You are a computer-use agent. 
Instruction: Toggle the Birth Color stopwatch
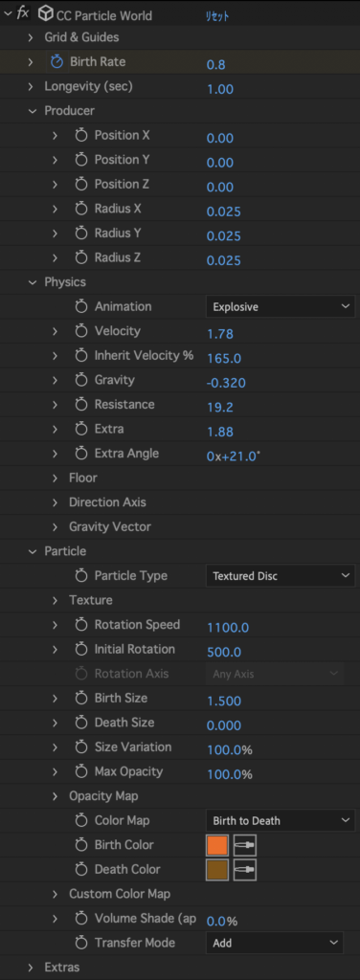(81, 845)
